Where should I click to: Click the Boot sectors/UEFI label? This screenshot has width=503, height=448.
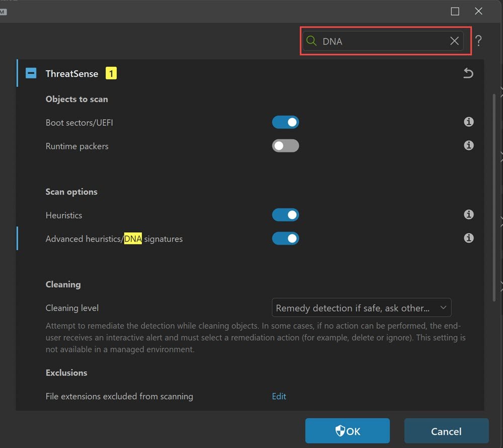click(x=79, y=123)
